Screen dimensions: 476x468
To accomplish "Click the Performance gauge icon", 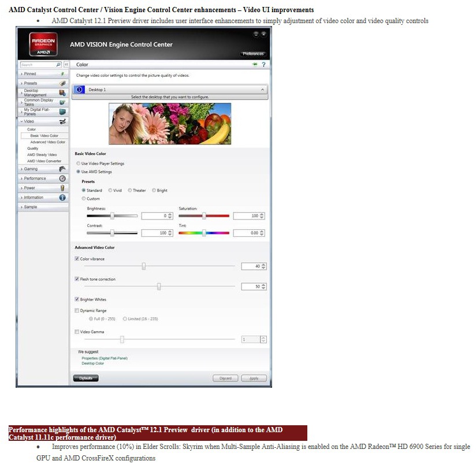I will (62, 179).
